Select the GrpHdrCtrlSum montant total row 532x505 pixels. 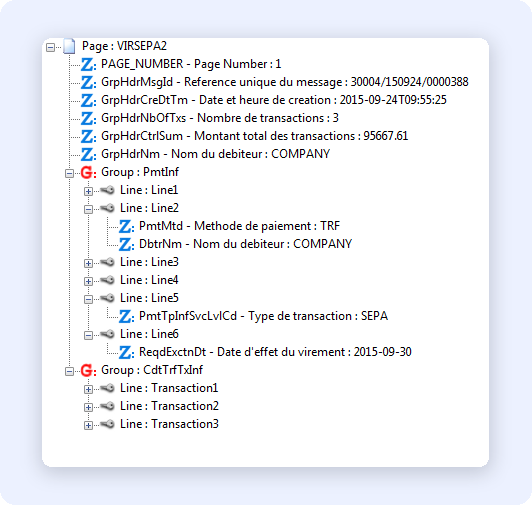pyautogui.click(x=254, y=136)
